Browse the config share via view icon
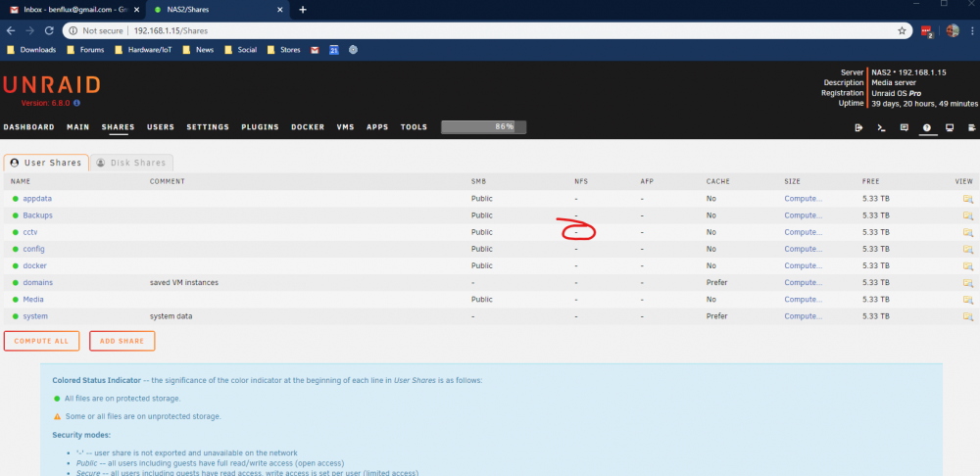This screenshot has width=980, height=476. [x=967, y=249]
